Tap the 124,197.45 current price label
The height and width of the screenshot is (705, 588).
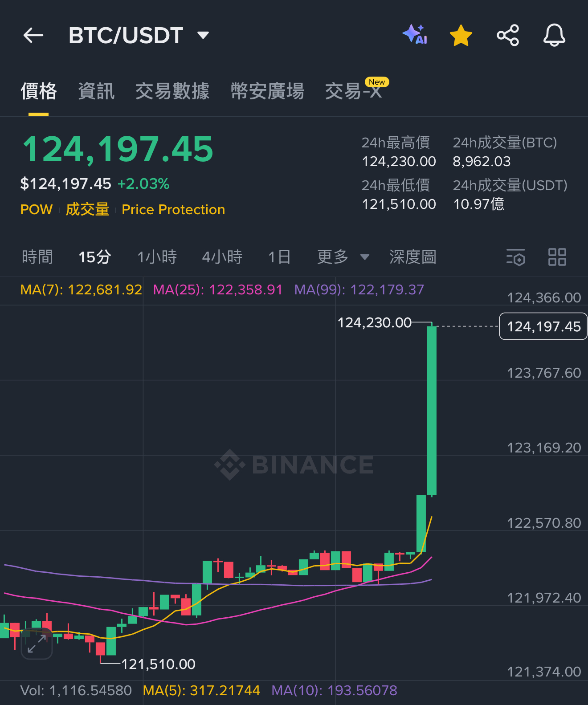click(x=543, y=326)
